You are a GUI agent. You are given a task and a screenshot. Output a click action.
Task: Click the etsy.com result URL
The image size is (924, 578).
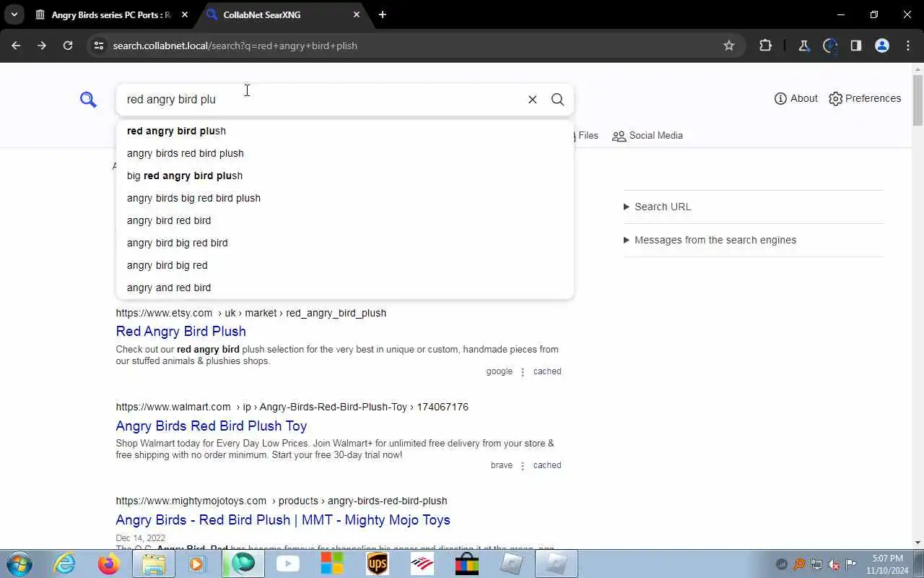pyautogui.click(x=251, y=313)
